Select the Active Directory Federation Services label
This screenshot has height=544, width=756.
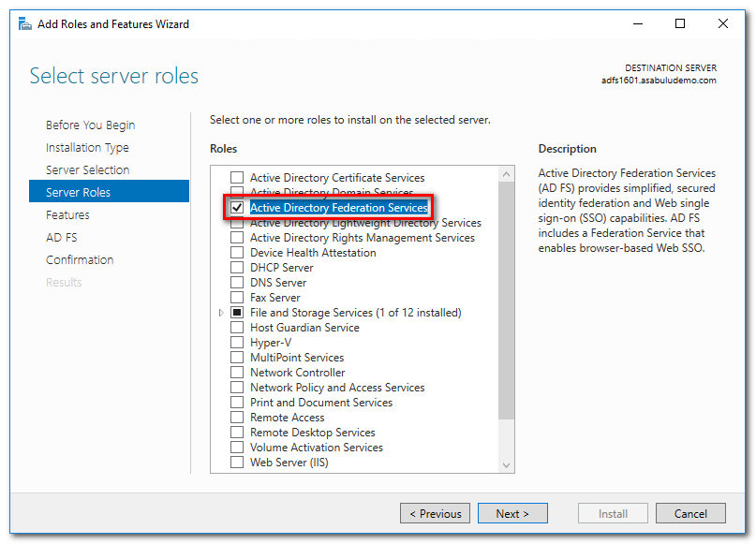[x=338, y=208]
